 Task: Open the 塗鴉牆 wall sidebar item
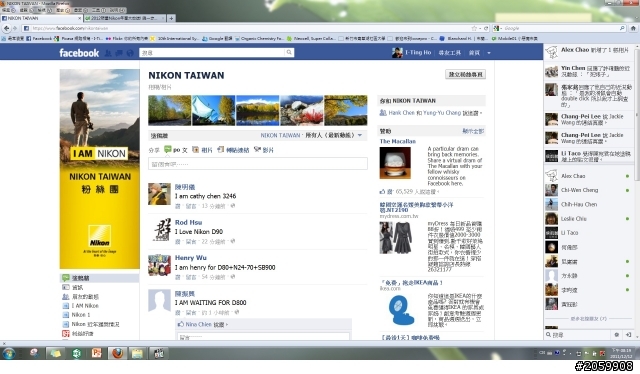[x=99, y=278]
